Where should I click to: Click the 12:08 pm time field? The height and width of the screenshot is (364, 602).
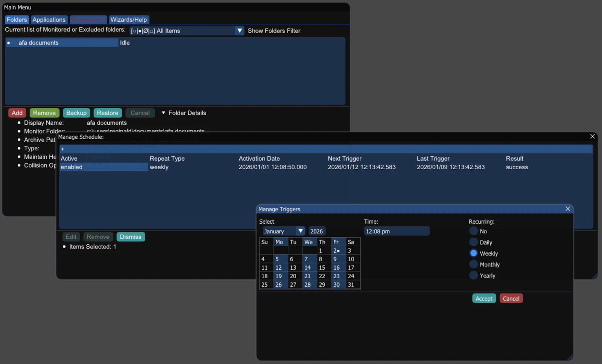tap(397, 231)
